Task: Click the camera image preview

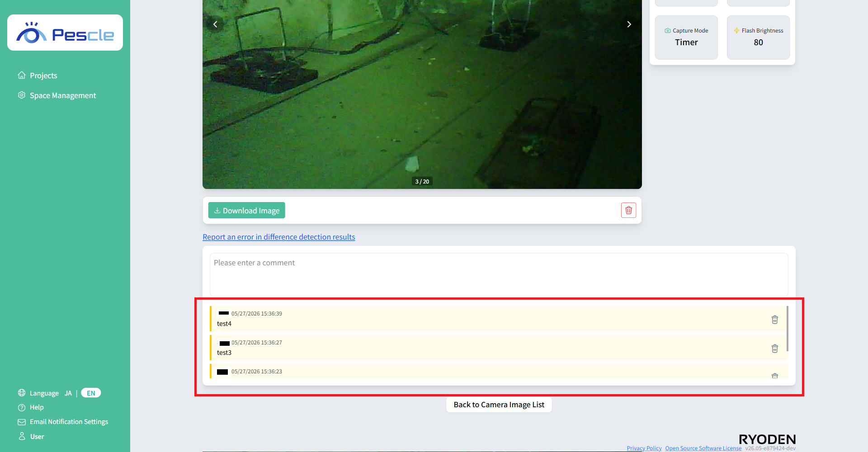Action: [x=422, y=94]
